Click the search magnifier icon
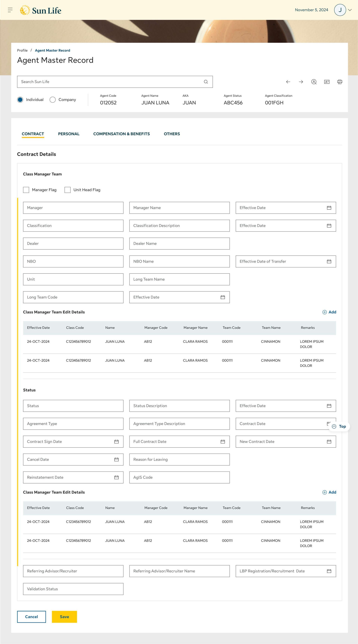Image resolution: width=358 pixels, height=644 pixels. [206, 82]
